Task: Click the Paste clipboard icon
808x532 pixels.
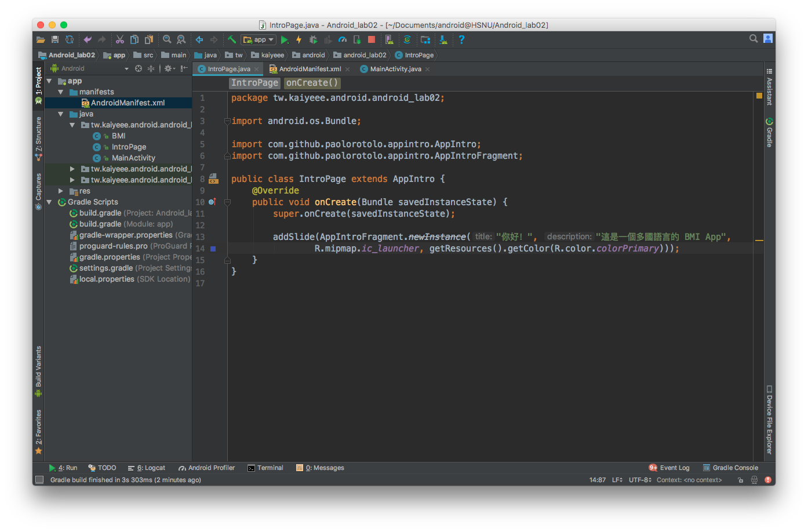Action: click(149, 40)
